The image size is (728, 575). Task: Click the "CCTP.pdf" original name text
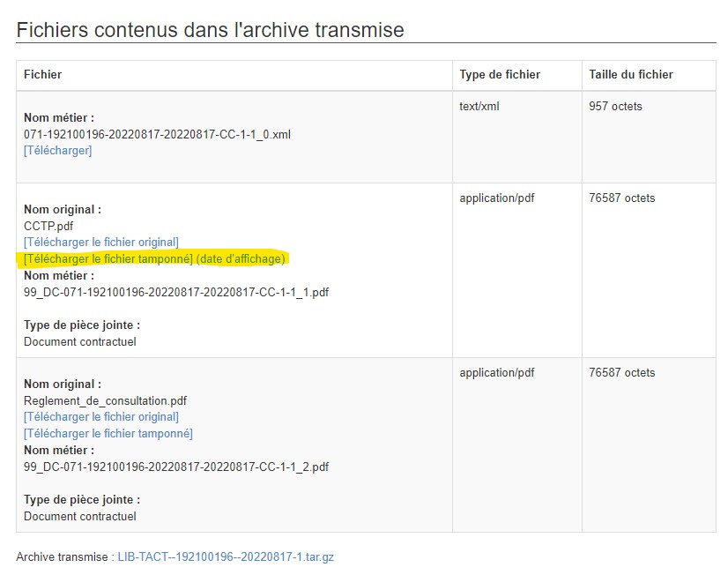[48, 226]
